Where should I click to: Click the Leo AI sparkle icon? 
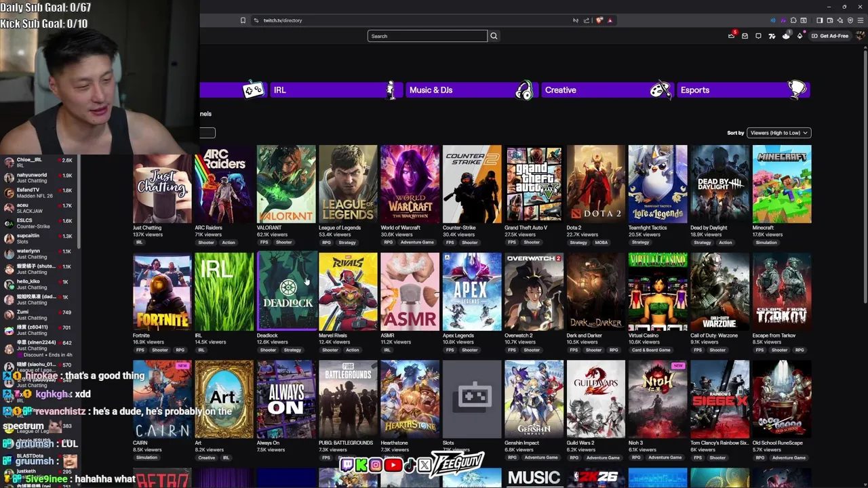pyautogui.click(x=840, y=20)
